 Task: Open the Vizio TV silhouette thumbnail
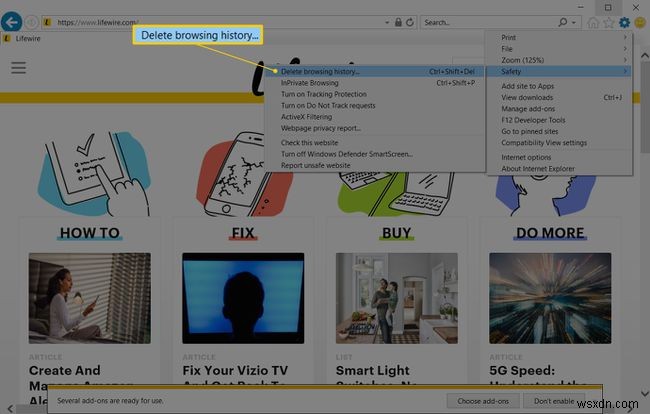pos(243,298)
